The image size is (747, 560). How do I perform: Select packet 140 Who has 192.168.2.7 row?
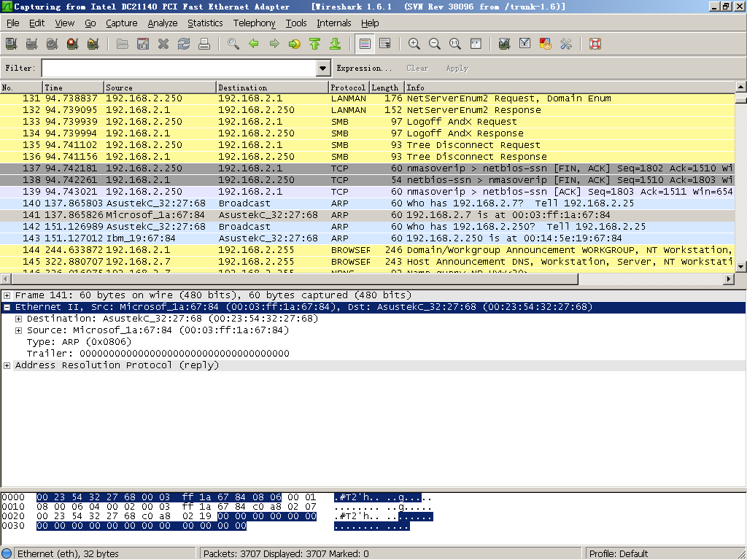click(x=368, y=203)
